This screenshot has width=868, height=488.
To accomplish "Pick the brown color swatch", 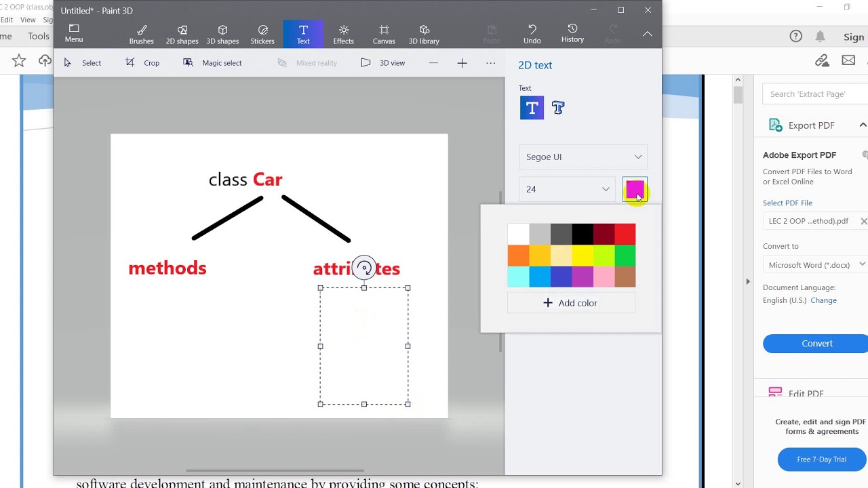I will pos(625,277).
